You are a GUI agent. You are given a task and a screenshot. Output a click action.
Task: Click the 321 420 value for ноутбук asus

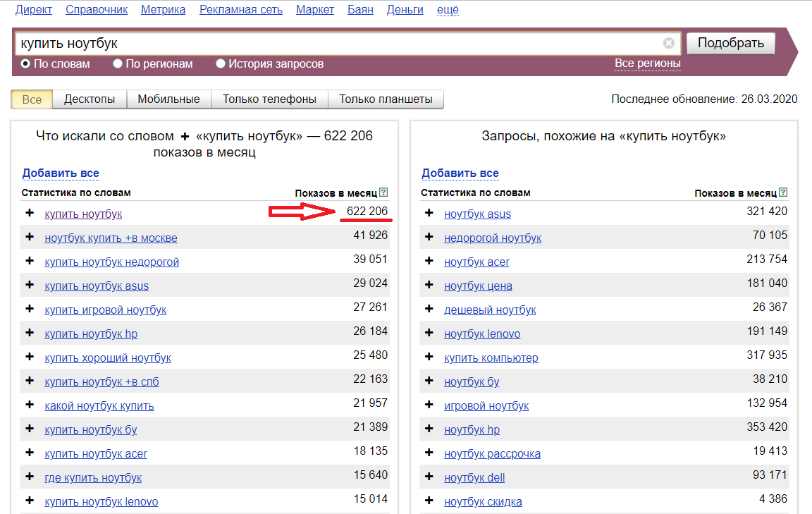(x=767, y=211)
